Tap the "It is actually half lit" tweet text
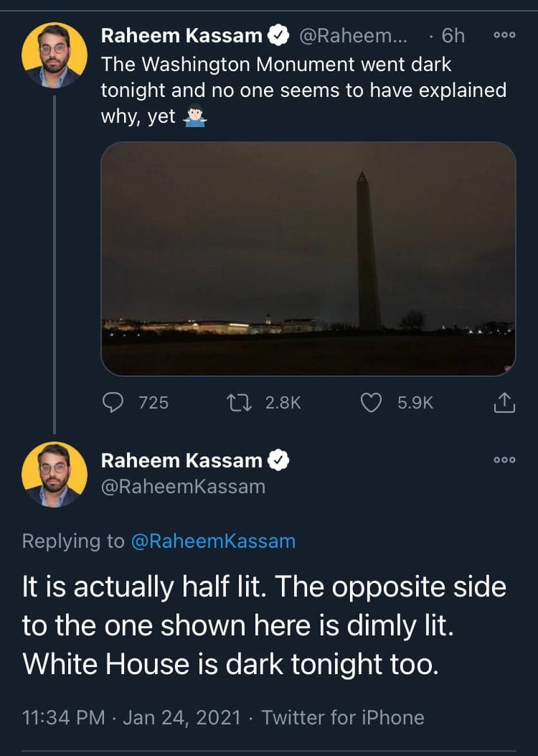The height and width of the screenshot is (756, 538). tap(264, 625)
